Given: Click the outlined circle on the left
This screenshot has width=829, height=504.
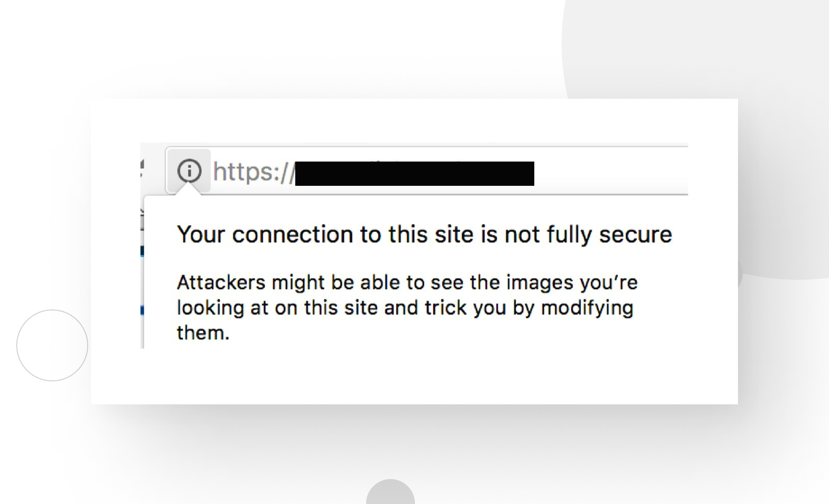Looking at the screenshot, I should pyautogui.click(x=52, y=345).
